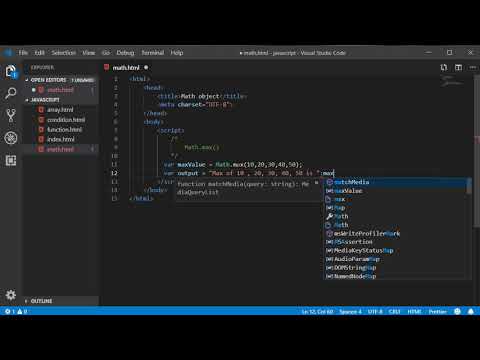Choose MediaKeyStatusMap from suggestions
The width and height of the screenshot is (480, 360).
pos(396,251)
